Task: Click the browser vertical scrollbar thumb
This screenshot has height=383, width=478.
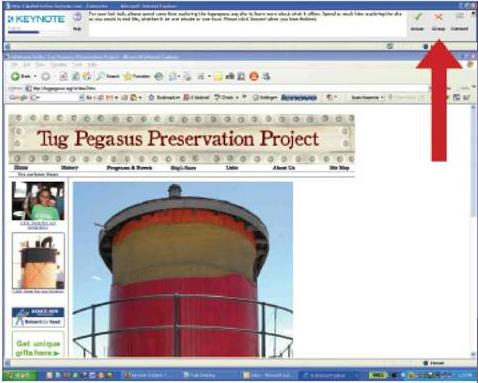Action: click(x=473, y=163)
